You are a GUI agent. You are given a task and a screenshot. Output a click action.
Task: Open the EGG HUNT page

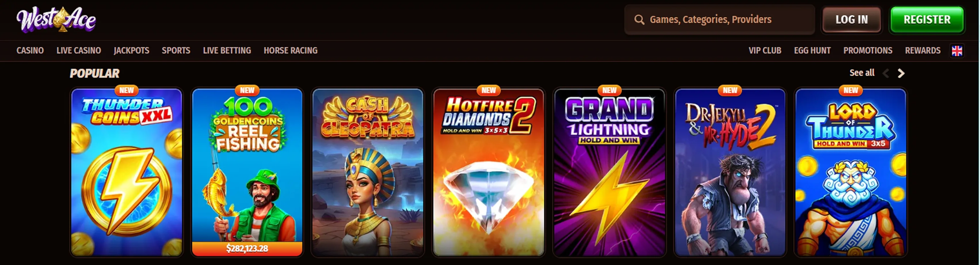812,51
